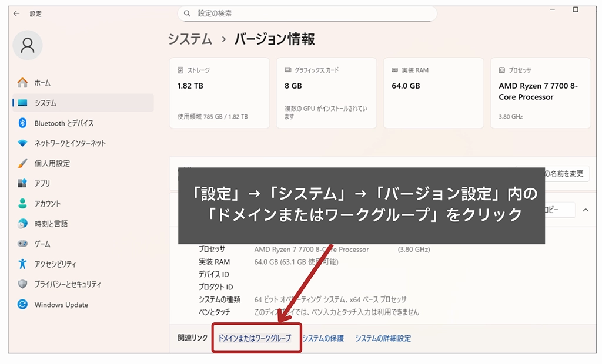Click the システム breadcrumb heading
This screenshot has height=364, width=602.
click(190, 39)
